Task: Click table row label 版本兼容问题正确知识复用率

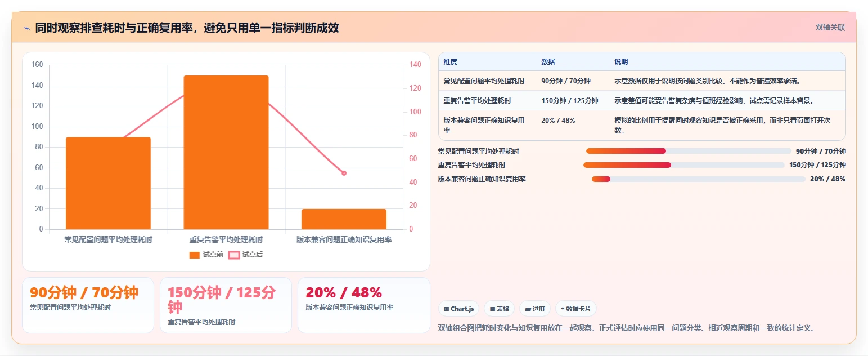Action: [x=485, y=125]
